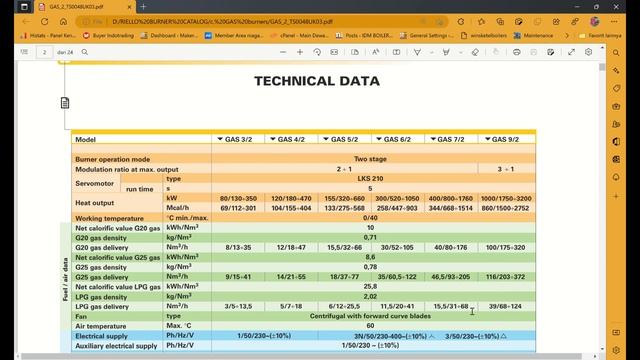This screenshot has height=360, width=640.
Task: Click the "LKS 210" servomotor type cell
Action: pyautogui.click(x=370, y=179)
